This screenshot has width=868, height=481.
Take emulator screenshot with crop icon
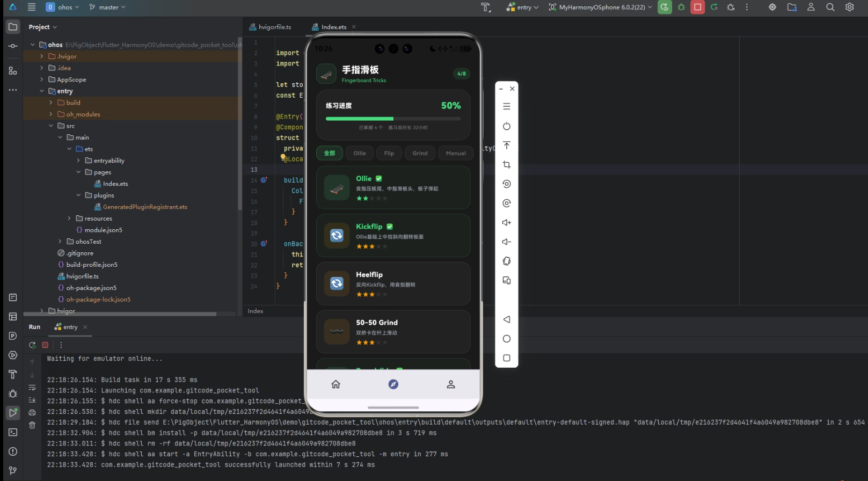tap(506, 165)
